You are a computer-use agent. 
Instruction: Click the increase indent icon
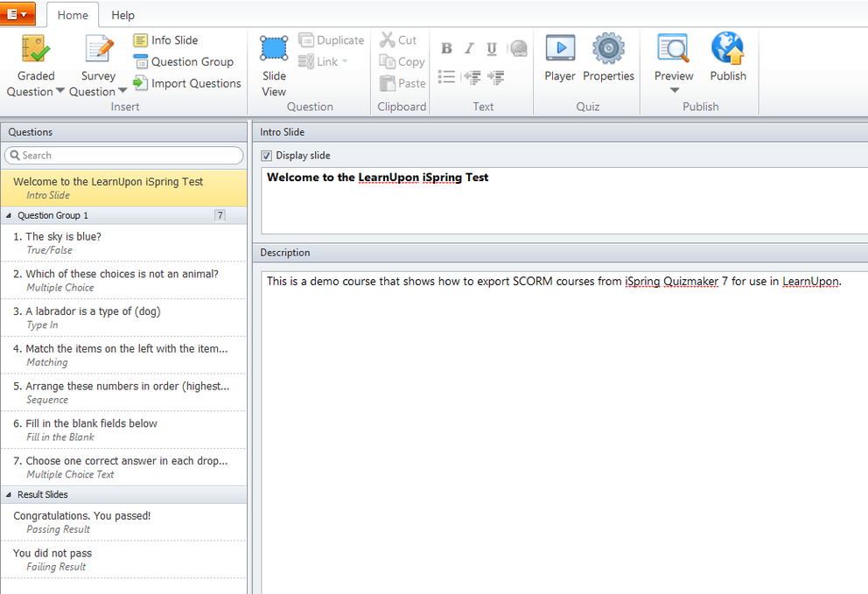pos(495,77)
